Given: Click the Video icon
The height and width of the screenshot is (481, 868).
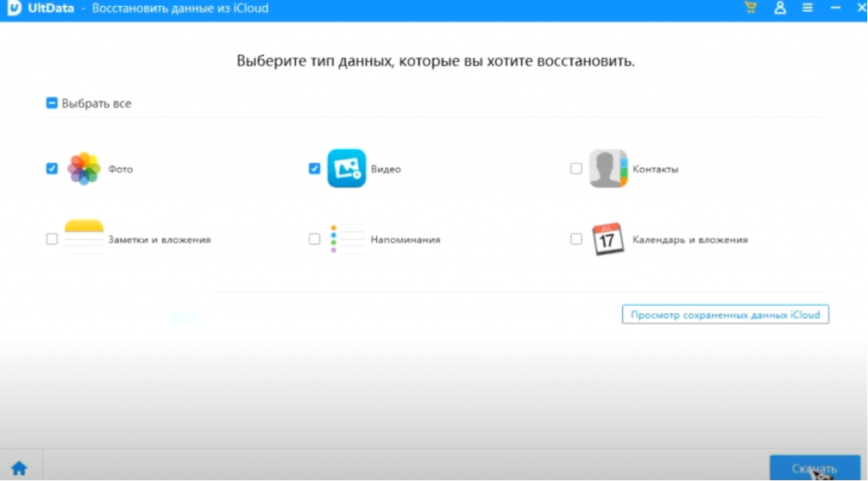Looking at the screenshot, I should click(346, 169).
